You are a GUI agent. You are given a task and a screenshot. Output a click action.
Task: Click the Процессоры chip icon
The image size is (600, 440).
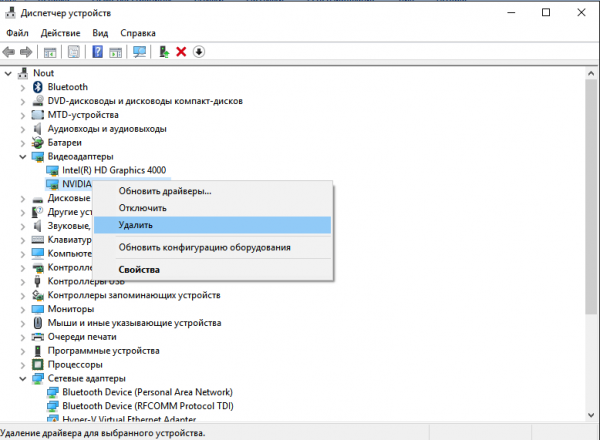(38, 365)
